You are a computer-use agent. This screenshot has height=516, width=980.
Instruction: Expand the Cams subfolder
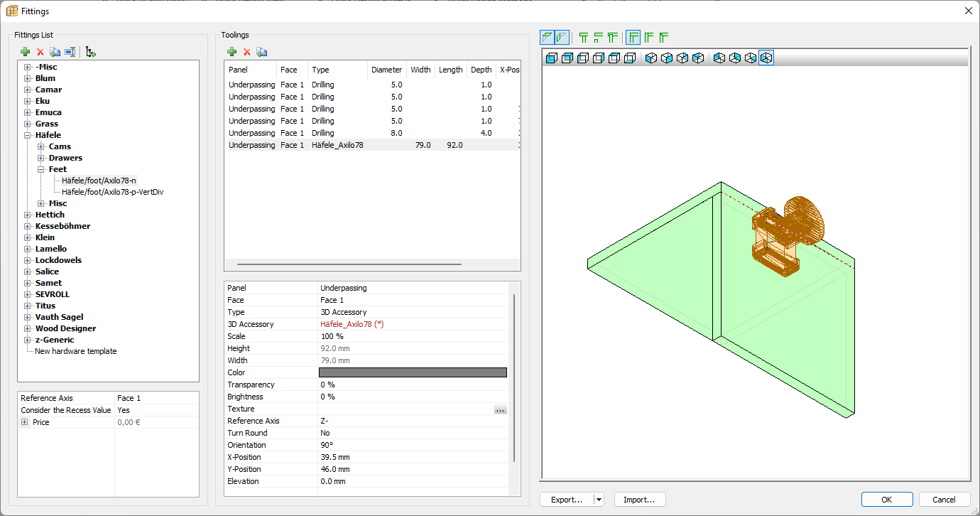[41, 146]
